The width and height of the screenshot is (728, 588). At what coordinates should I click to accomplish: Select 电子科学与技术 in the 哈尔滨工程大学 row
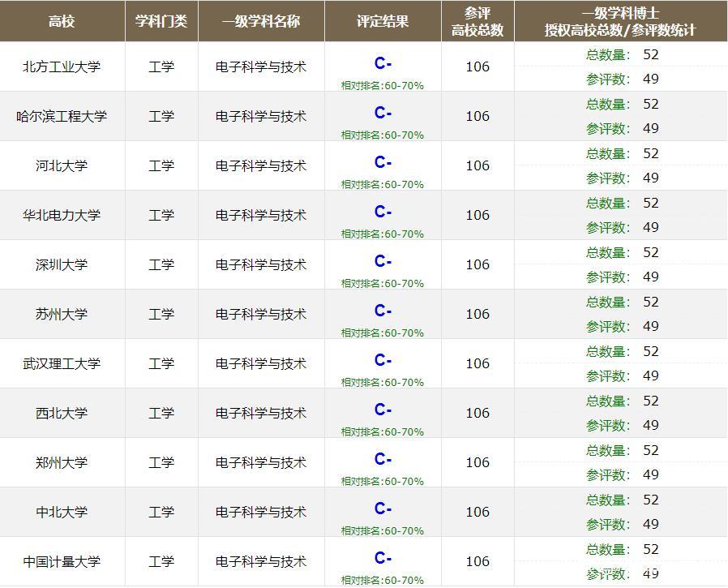point(261,116)
